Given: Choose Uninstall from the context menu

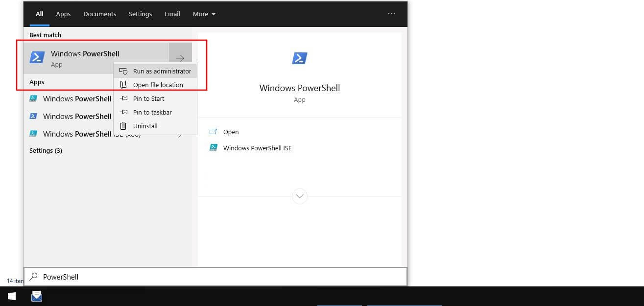Looking at the screenshot, I should (x=155, y=126).
